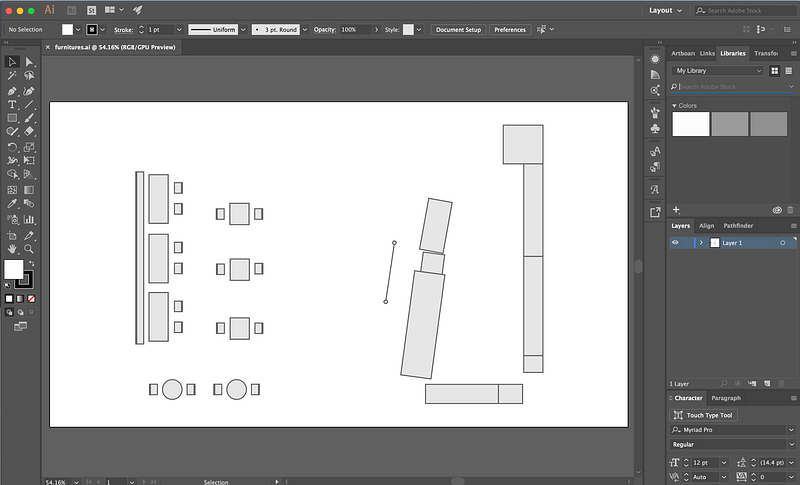Open the Uniform stroke profile dropdown
Viewport: 800px width, 485px height.
(243, 30)
